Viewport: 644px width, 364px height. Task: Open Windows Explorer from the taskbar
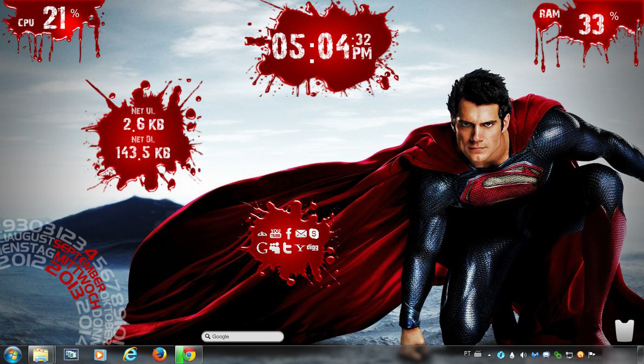[41, 355]
